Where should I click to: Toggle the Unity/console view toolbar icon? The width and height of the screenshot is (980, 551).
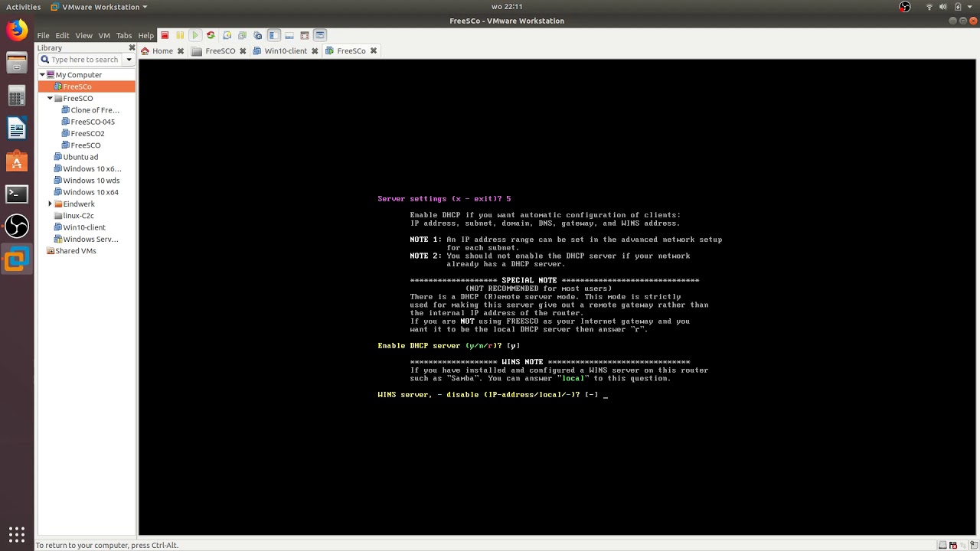(320, 35)
